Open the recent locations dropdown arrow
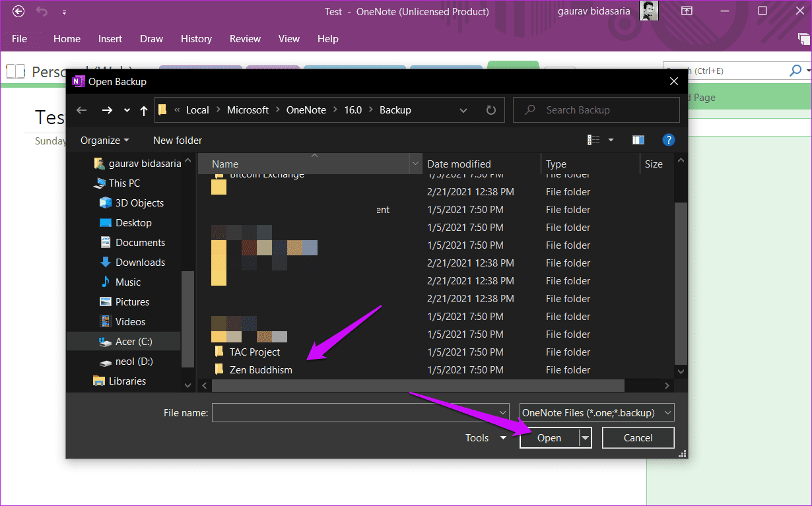This screenshot has height=506, width=812. (x=127, y=111)
